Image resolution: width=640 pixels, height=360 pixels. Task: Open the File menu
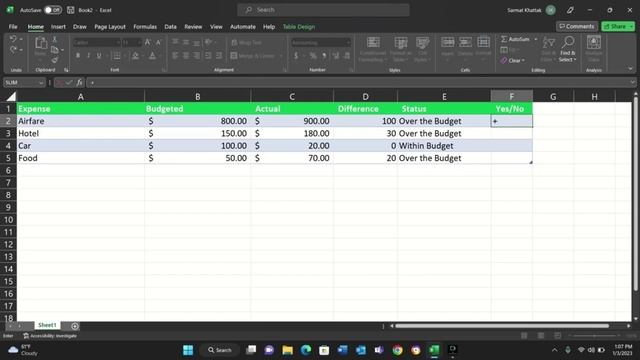[13, 27]
